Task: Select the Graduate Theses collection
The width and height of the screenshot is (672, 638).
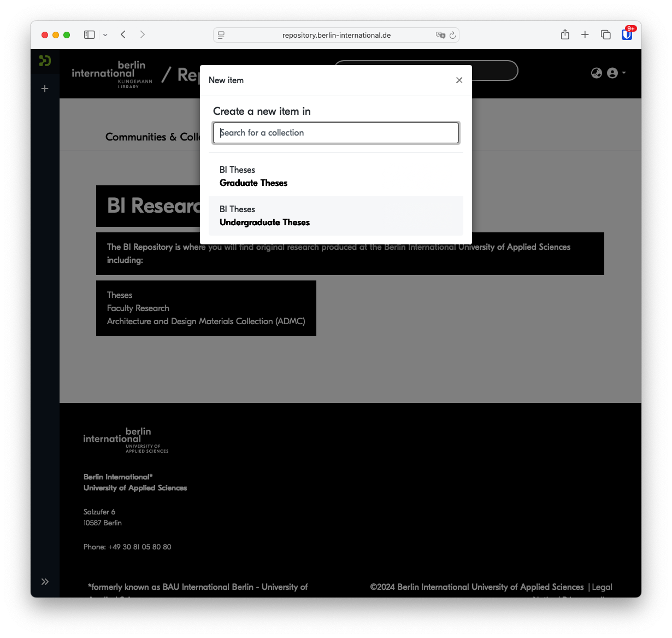Action: tap(336, 177)
